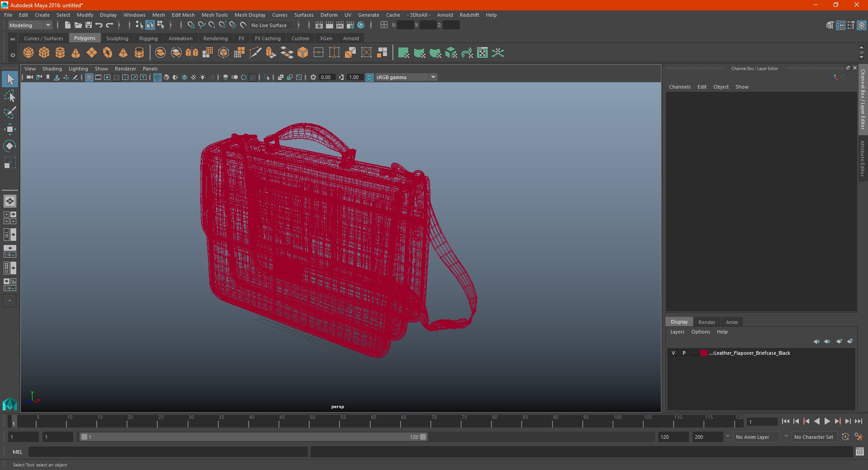Create a polygon sphere from the shelf
Viewport: 868px width, 470px height.
28,53
